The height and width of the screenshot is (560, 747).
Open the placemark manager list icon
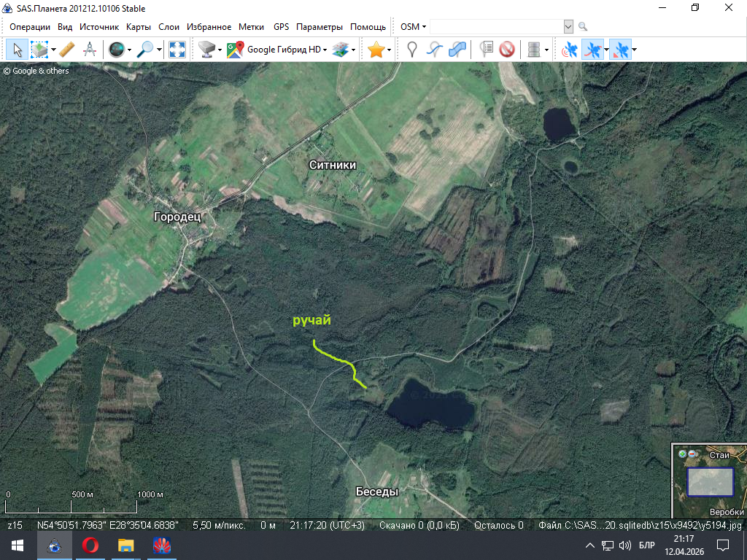[486, 50]
